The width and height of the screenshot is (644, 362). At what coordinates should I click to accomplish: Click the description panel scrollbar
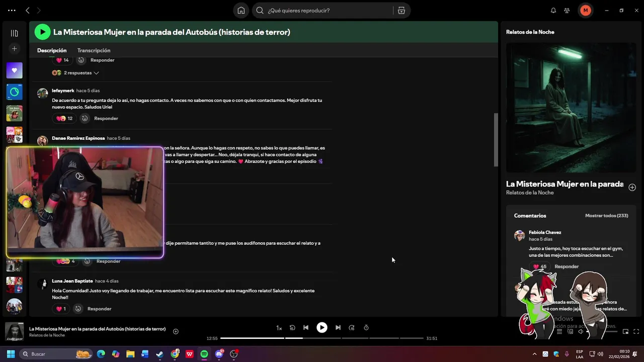click(x=496, y=140)
